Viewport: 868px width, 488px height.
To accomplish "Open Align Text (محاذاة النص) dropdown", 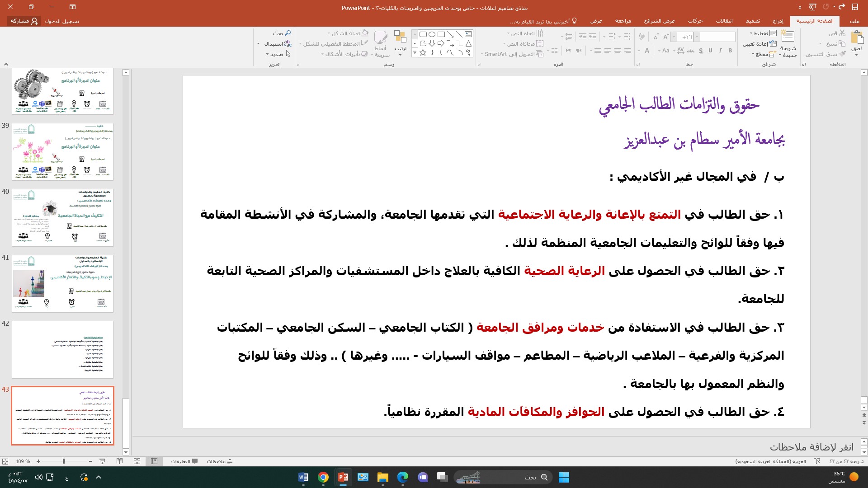I will (523, 44).
